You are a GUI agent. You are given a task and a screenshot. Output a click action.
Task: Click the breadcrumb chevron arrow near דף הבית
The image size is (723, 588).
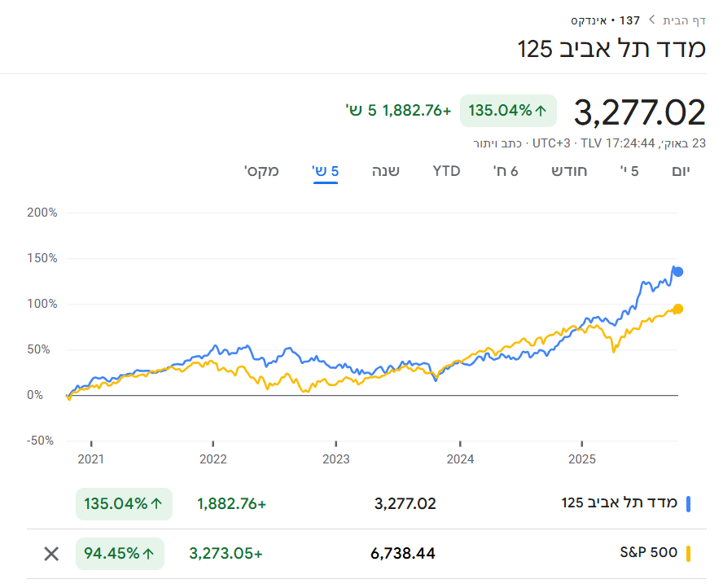[651, 20]
